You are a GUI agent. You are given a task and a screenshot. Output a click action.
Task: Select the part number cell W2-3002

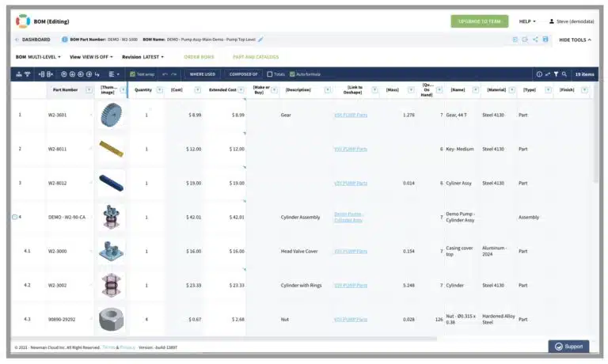coord(69,286)
